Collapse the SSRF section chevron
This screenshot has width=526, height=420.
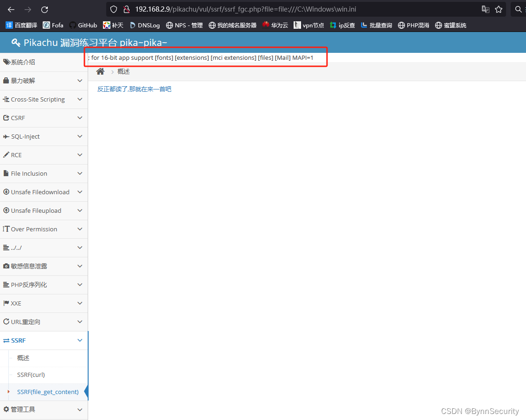(79, 340)
